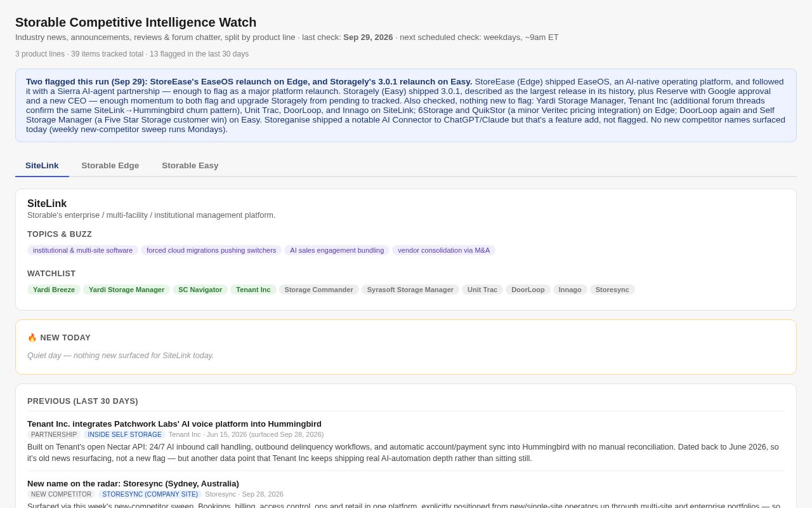Open the Storable Edge tab
The height and width of the screenshot is (508, 812).
tap(110, 166)
